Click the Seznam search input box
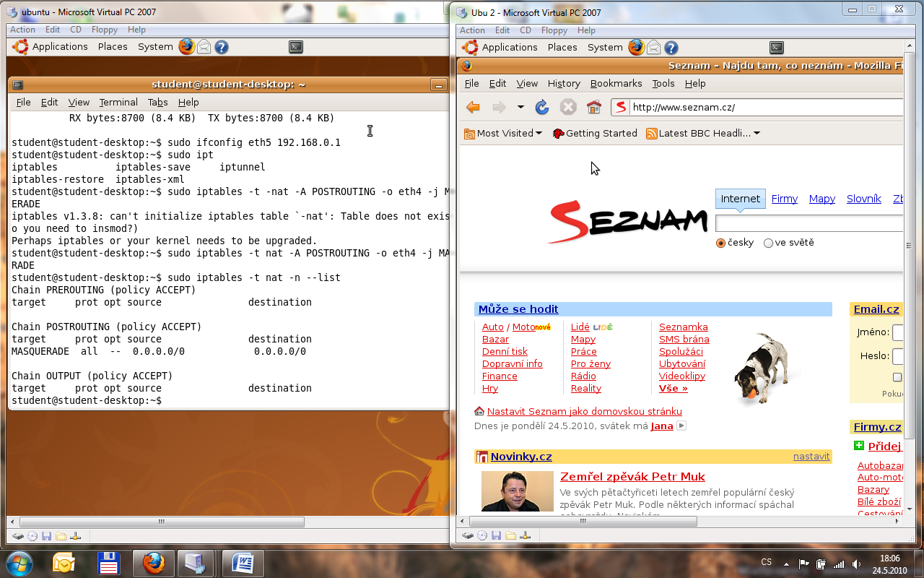924x578 pixels. pyautogui.click(x=808, y=223)
